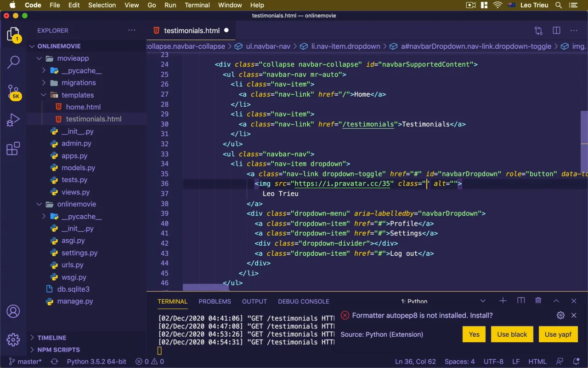
Task: Open the Manage gear menu
Action: click(x=13, y=339)
